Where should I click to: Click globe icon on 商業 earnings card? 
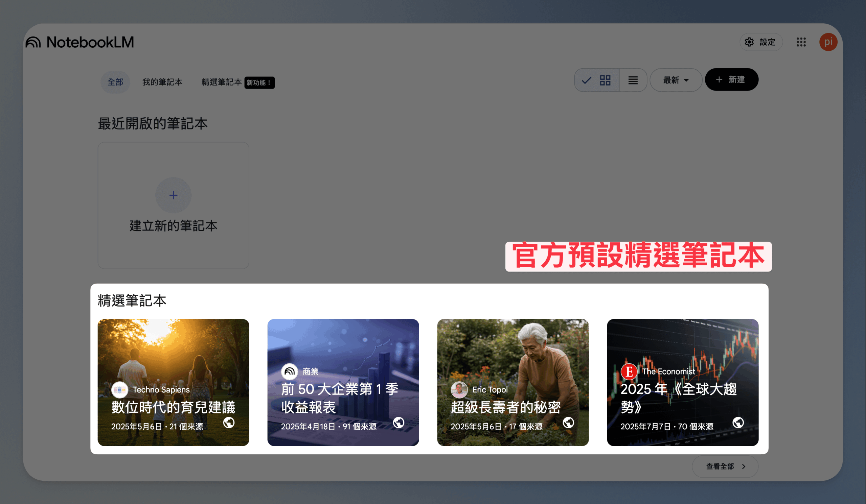tap(398, 423)
